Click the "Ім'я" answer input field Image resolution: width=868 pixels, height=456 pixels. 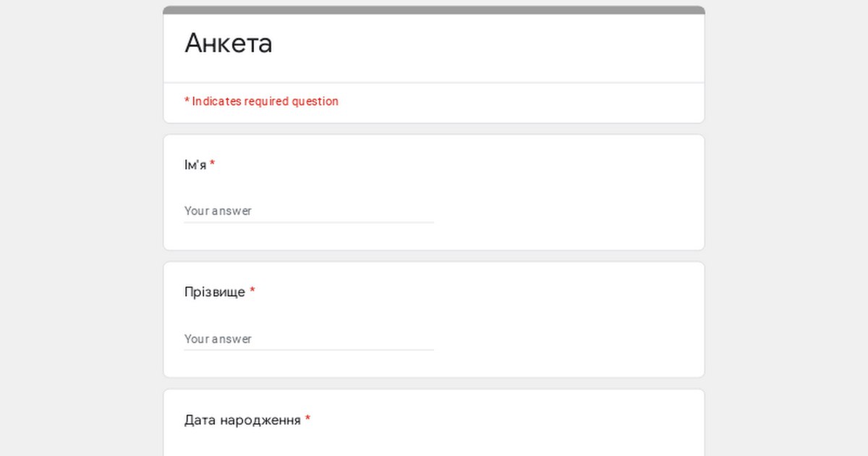pyautogui.click(x=308, y=211)
